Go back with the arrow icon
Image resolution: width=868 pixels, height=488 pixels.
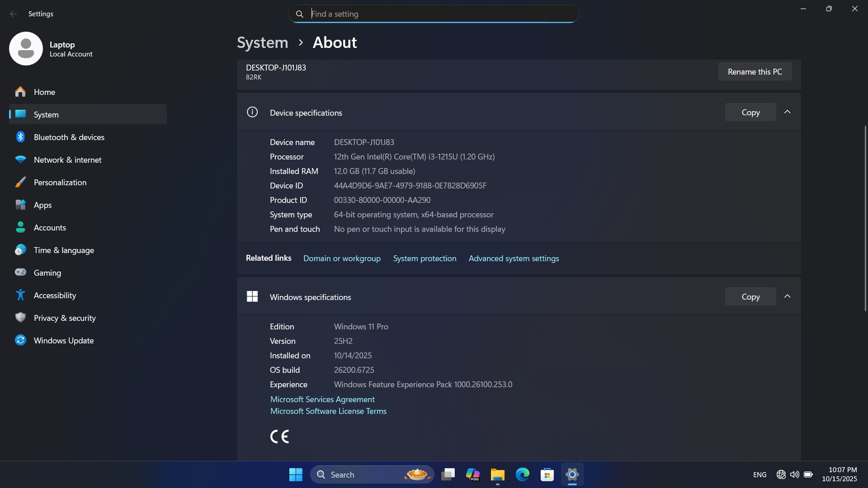[14, 14]
